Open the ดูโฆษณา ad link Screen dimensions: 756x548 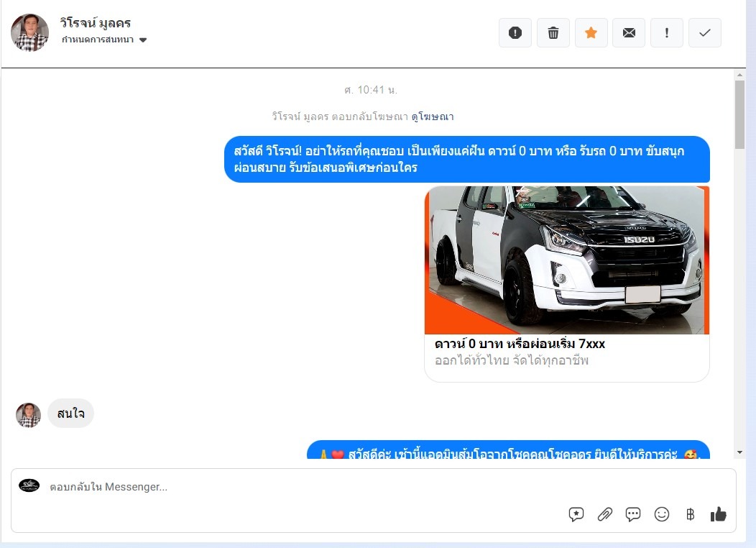433,117
